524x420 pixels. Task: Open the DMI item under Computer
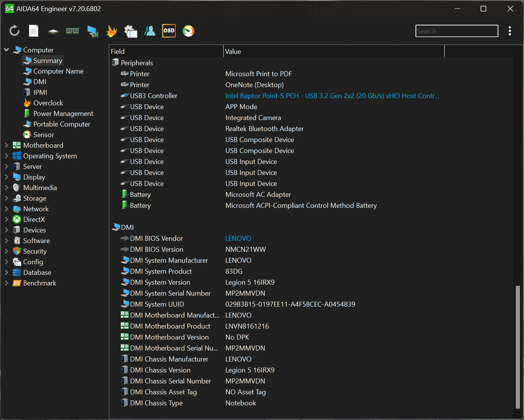(35, 82)
